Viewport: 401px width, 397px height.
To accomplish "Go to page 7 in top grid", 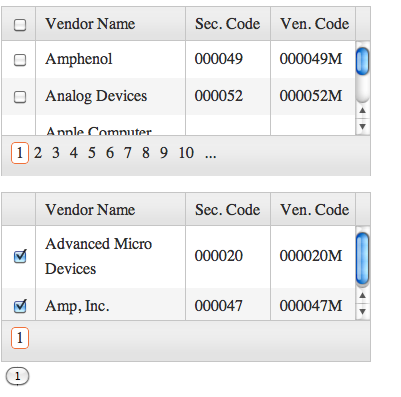I will (128, 153).
